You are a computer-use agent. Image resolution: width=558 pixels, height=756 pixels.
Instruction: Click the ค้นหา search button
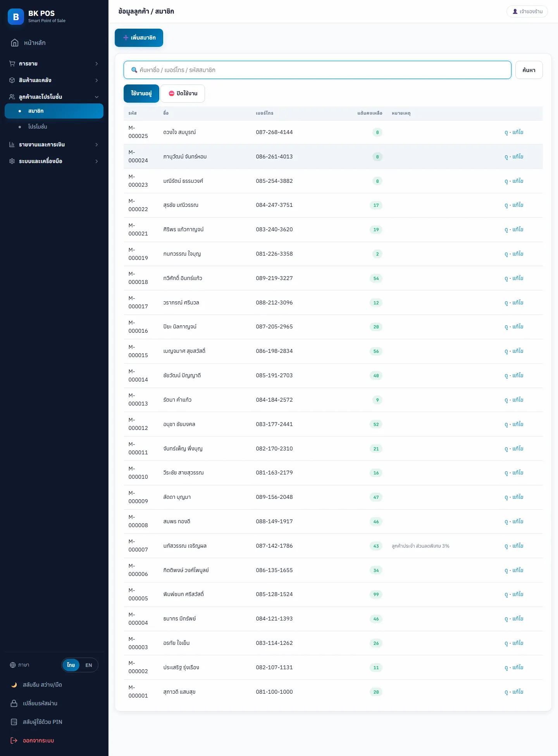pos(529,70)
